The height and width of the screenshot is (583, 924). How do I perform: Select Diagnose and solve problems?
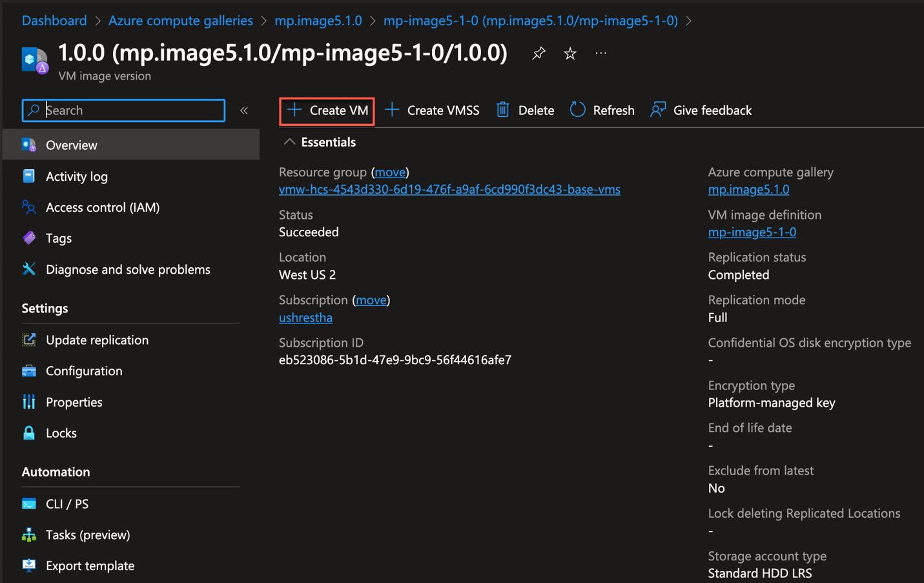point(128,269)
